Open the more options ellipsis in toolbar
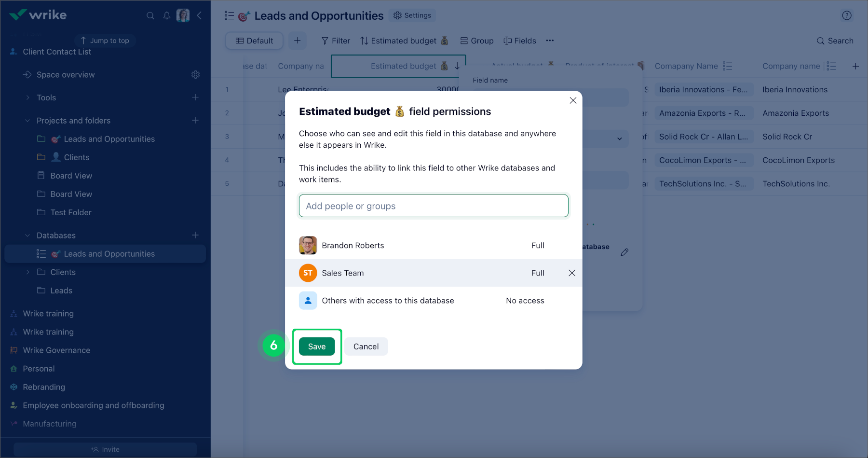868x458 pixels. (x=550, y=41)
